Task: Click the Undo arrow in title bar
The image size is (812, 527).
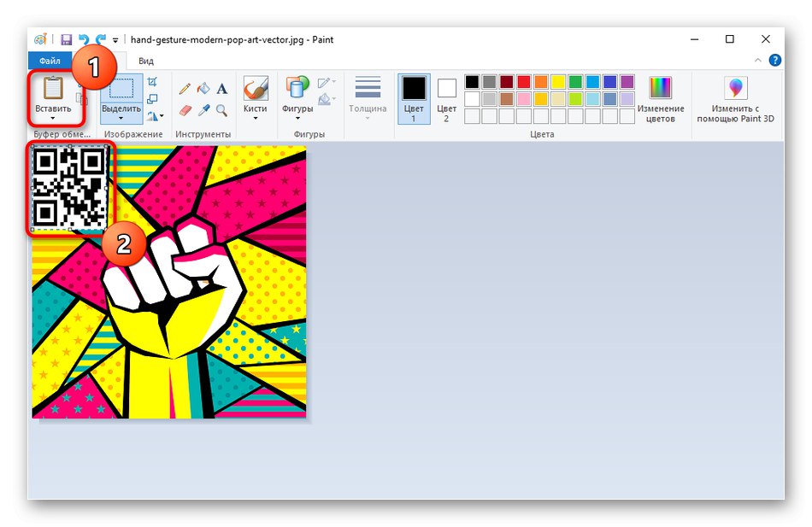Action: (x=84, y=40)
